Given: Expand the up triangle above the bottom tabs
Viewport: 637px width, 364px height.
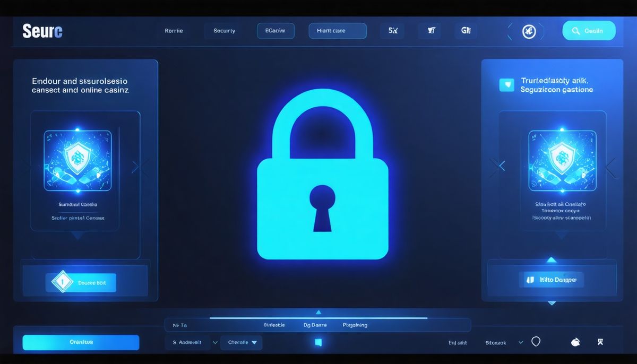Looking at the screenshot, I should pos(318,313).
